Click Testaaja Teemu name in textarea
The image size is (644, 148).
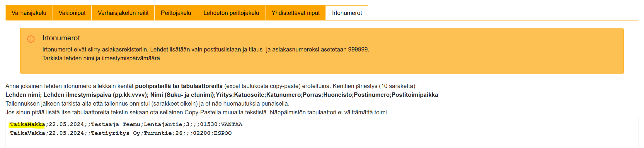(x=115, y=125)
